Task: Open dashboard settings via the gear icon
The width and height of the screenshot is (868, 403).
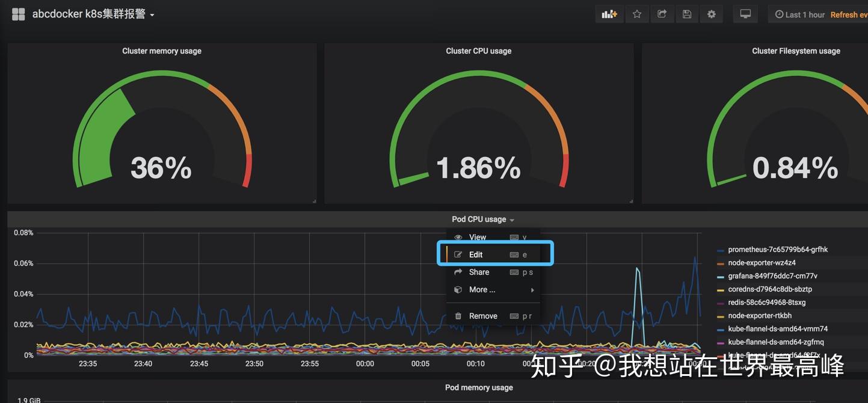Action: 712,13
